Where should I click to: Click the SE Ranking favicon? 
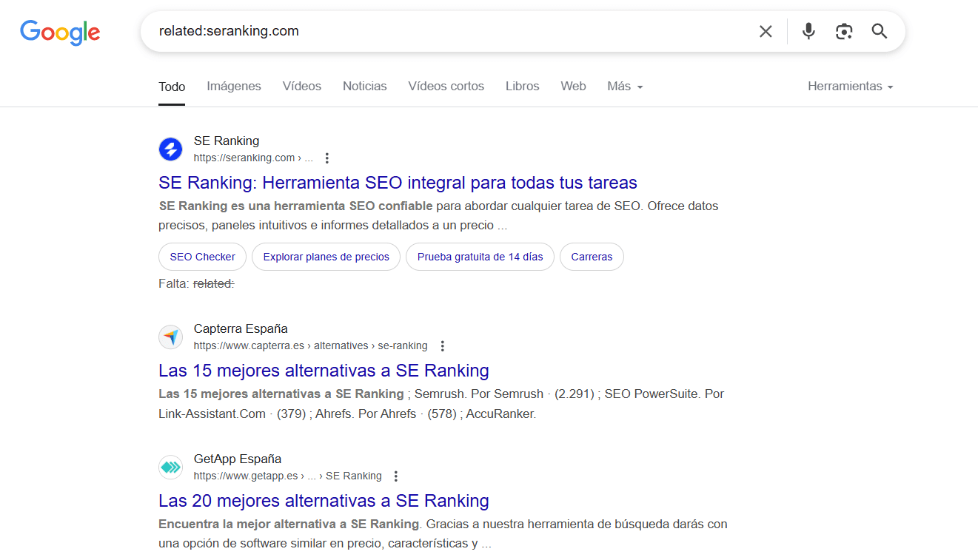click(170, 149)
